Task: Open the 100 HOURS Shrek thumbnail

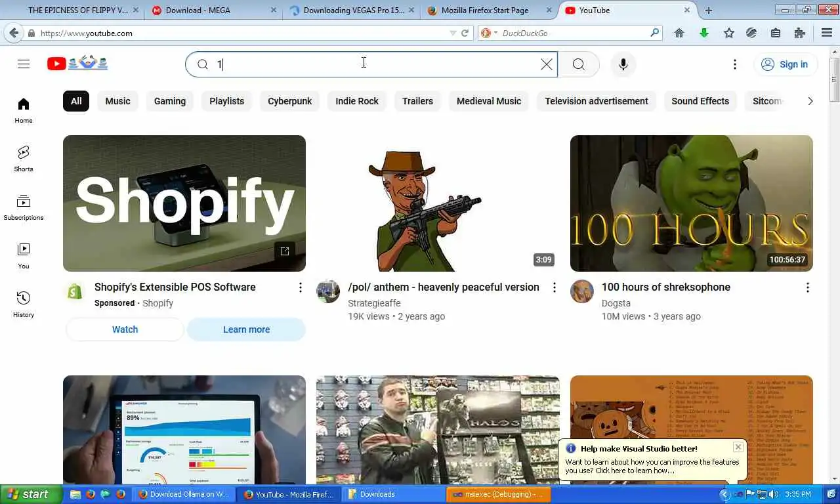Action: pyautogui.click(x=692, y=203)
